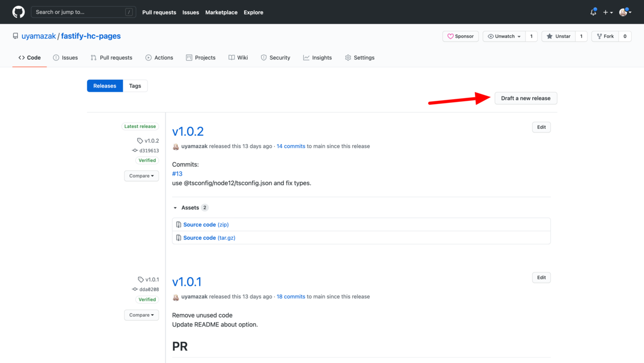644x363 pixels.
Task: Open Marketplace in top navigation
Action: [x=221, y=12]
